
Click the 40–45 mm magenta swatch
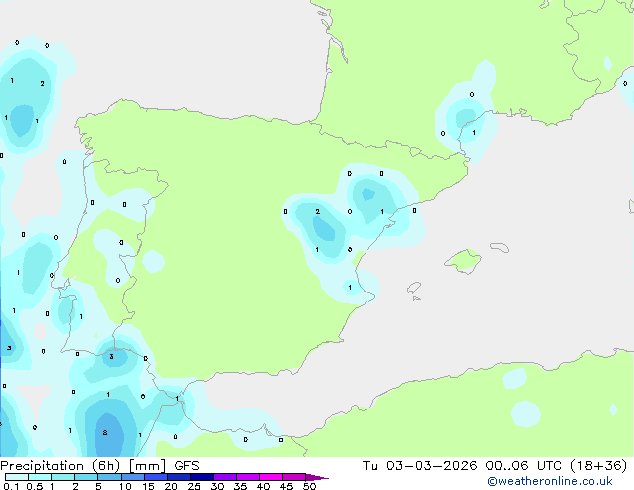tap(271, 477)
